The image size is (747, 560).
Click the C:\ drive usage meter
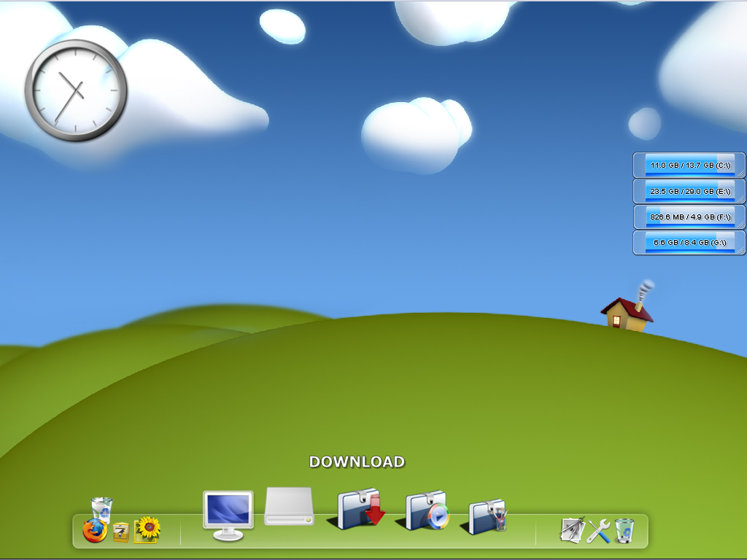[x=688, y=165]
